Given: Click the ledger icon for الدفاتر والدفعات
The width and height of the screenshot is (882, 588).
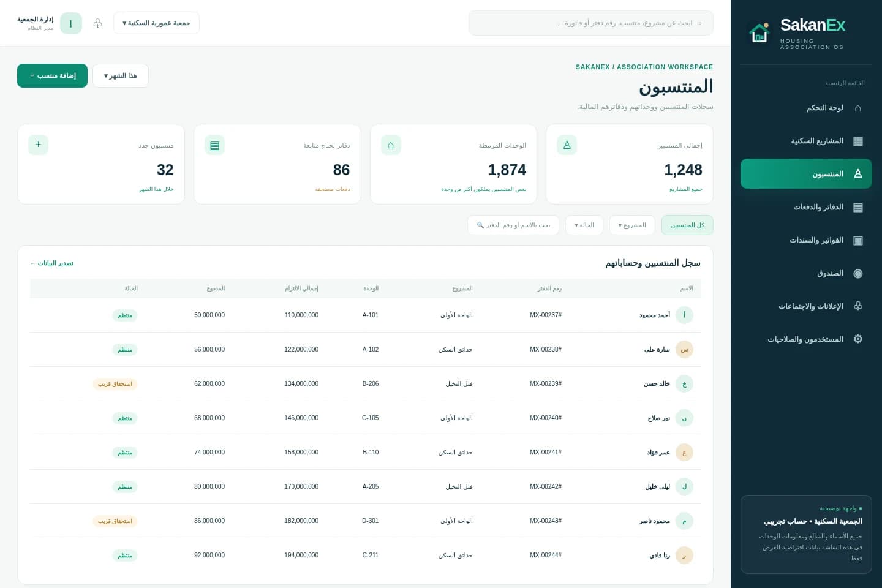Looking at the screenshot, I should click(x=858, y=207).
